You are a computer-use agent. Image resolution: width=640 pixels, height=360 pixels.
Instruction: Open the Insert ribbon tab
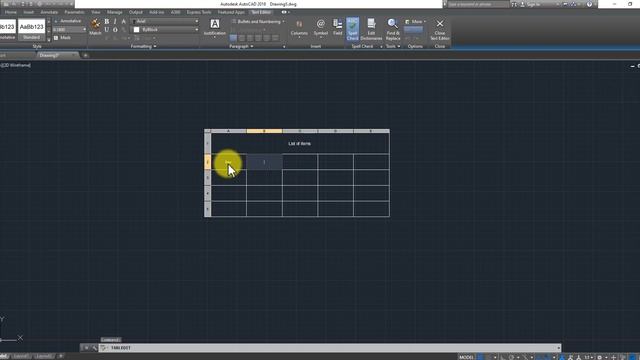[x=28, y=12]
